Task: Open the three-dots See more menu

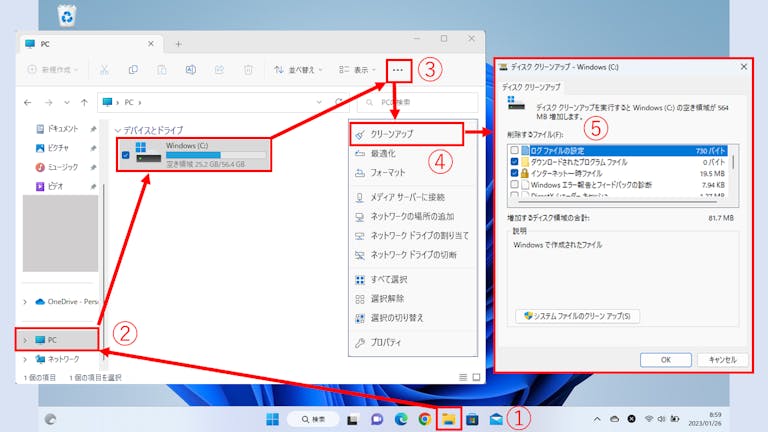Action: tap(398, 70)
